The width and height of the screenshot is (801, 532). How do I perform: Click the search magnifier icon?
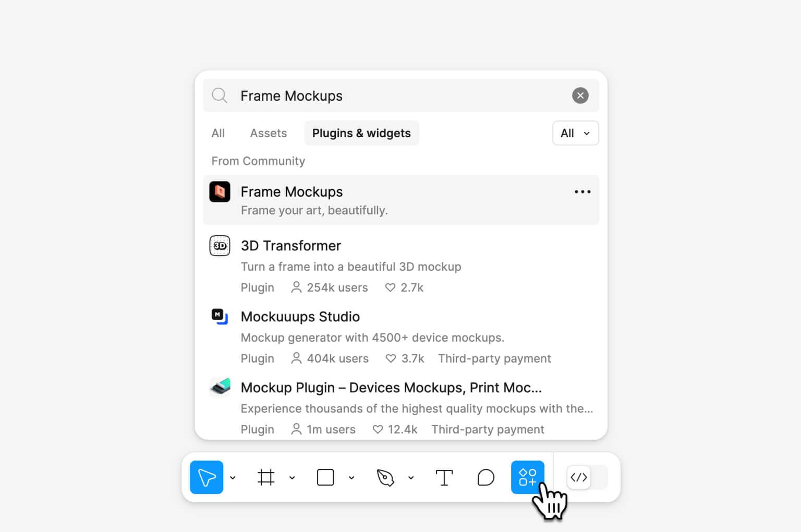tap(220, 95)
